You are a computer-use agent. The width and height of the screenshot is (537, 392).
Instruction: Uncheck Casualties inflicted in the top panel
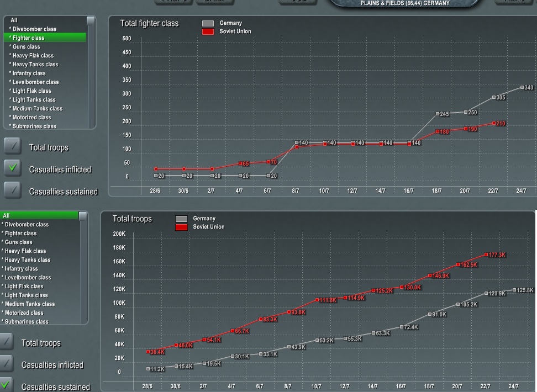[x=12, y=168]
